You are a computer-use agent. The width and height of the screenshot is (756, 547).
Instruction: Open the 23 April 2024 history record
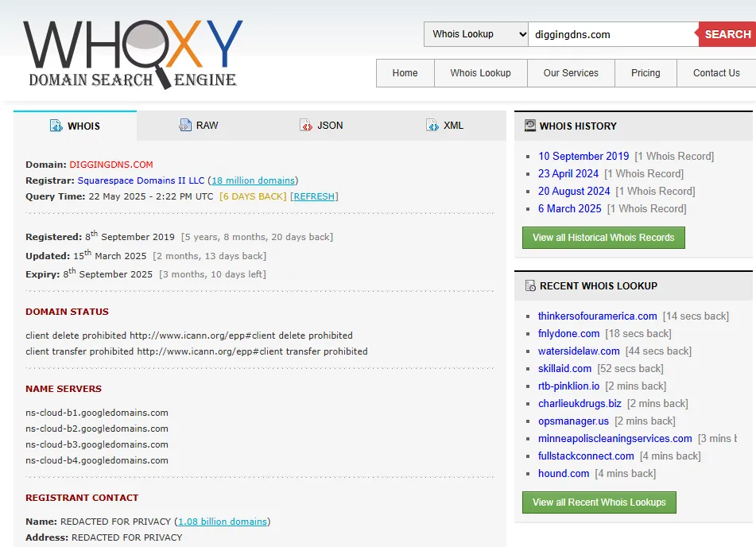pyautogui.click(x=568, y=173)
